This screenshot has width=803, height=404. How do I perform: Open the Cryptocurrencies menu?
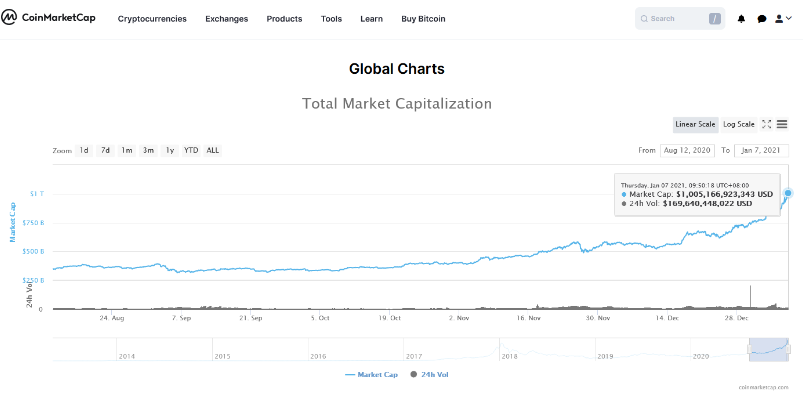[x=152, y=19]
